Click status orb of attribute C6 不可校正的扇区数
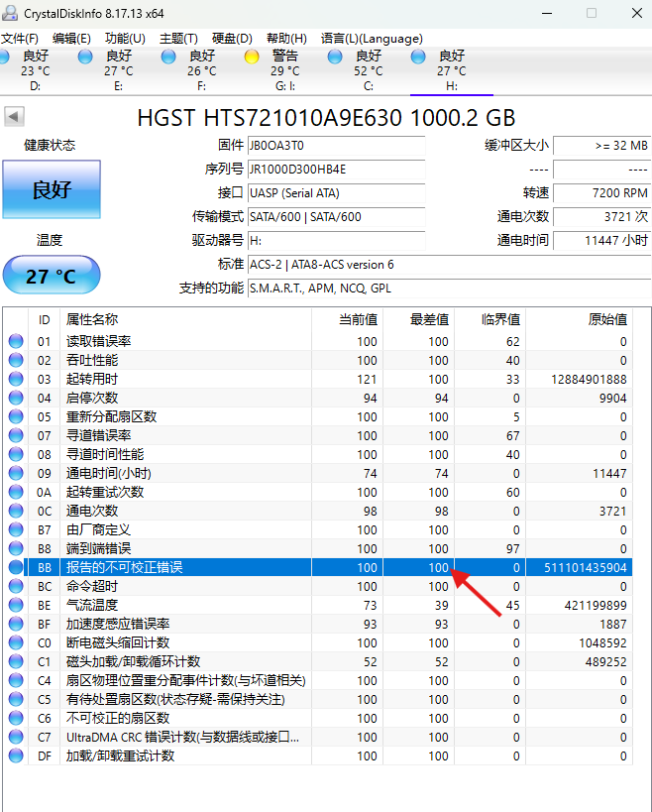The width and height of the screenshot is (652, 812). pyautogui.click(x=16, y=718)
